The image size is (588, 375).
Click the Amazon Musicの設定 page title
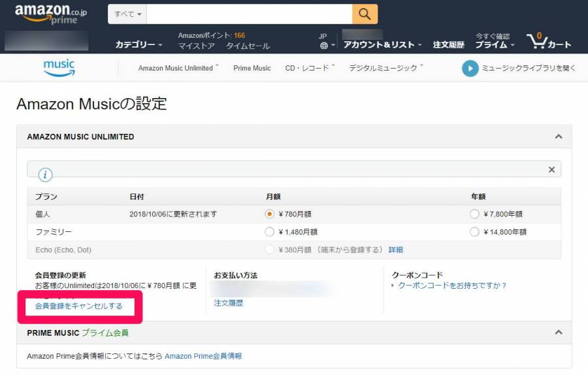pos(91,104)
